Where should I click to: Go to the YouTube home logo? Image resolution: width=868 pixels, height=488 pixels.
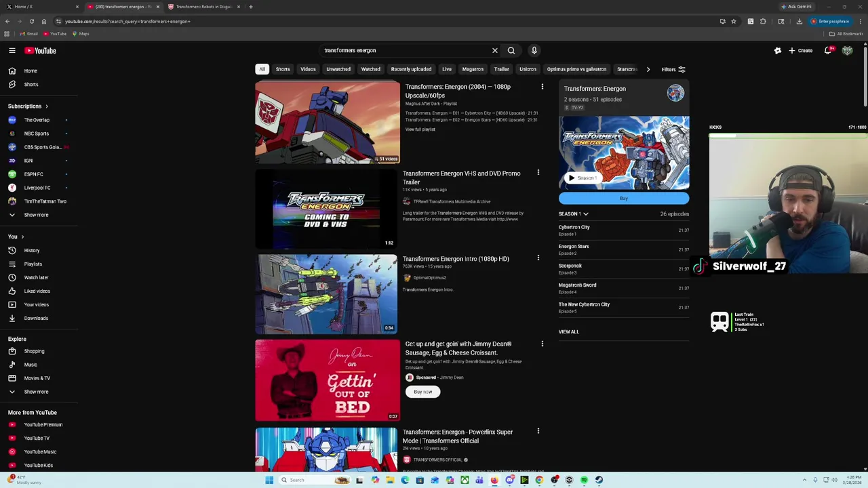41,51
